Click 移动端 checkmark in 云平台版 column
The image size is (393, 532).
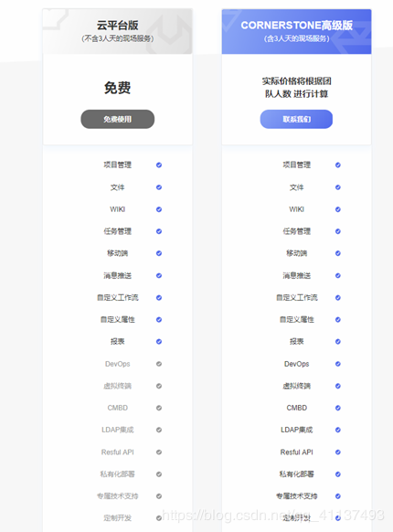tap(159, 253)
